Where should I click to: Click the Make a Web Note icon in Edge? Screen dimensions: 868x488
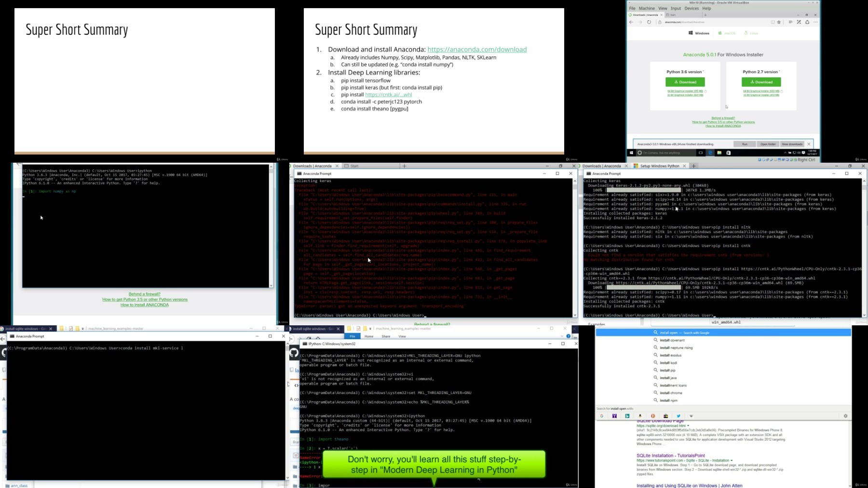tap(800, 22)
